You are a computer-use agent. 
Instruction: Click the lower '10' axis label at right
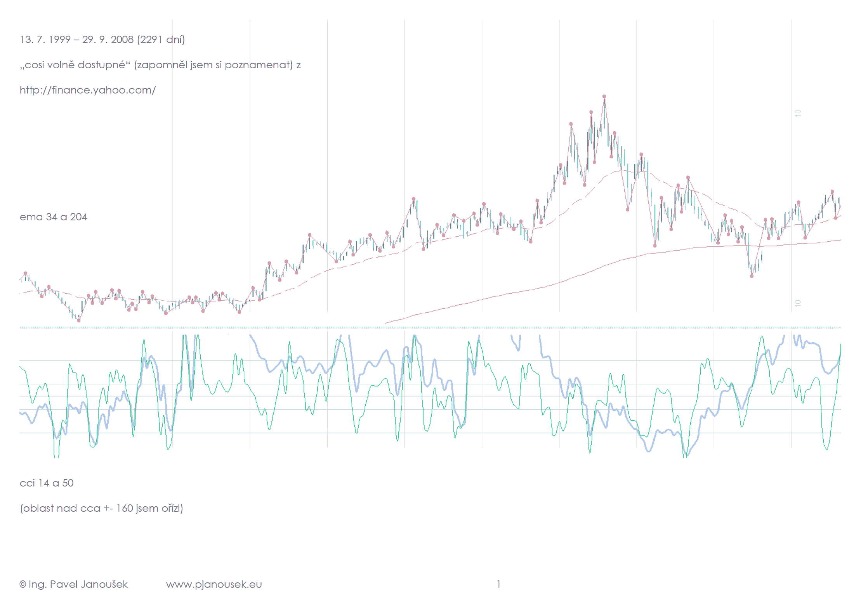pyautogui.click(x=798, y=303)
